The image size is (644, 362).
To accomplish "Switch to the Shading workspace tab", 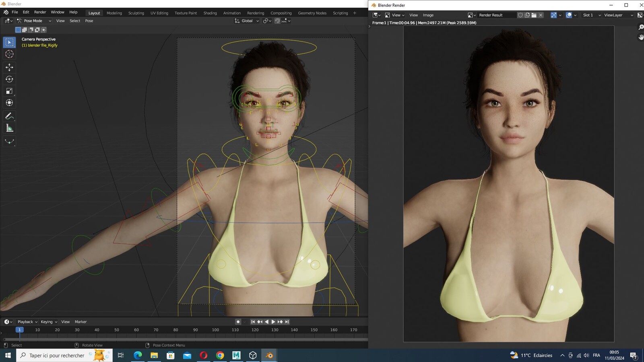I will 210,13.
